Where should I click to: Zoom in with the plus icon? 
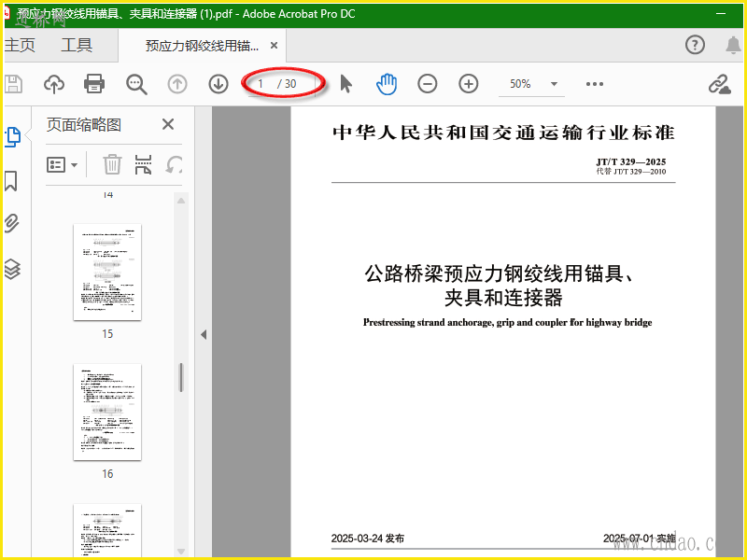click(x=469, y=84)
